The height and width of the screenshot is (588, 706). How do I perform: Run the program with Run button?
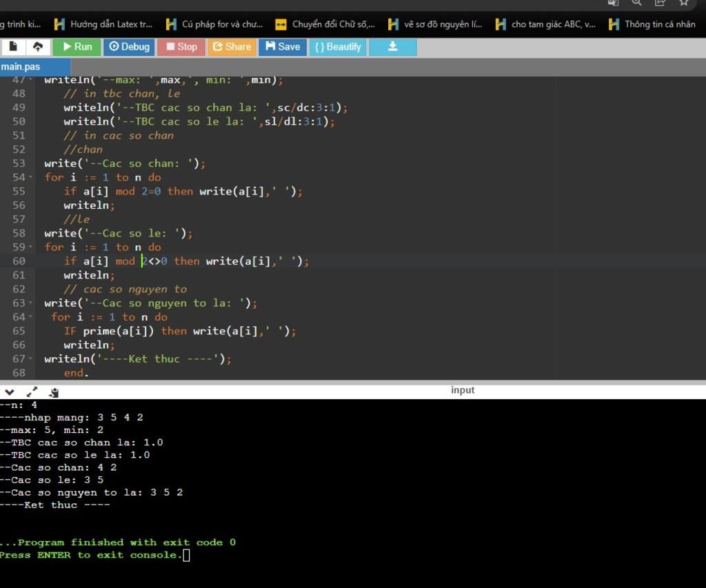point(77,47)
